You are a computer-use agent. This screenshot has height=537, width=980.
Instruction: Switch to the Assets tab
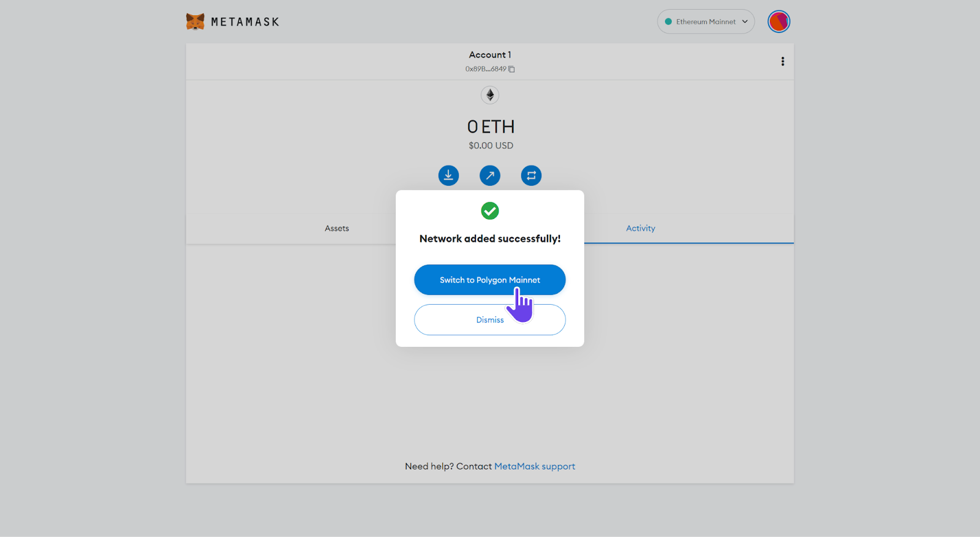click(337, 228)
